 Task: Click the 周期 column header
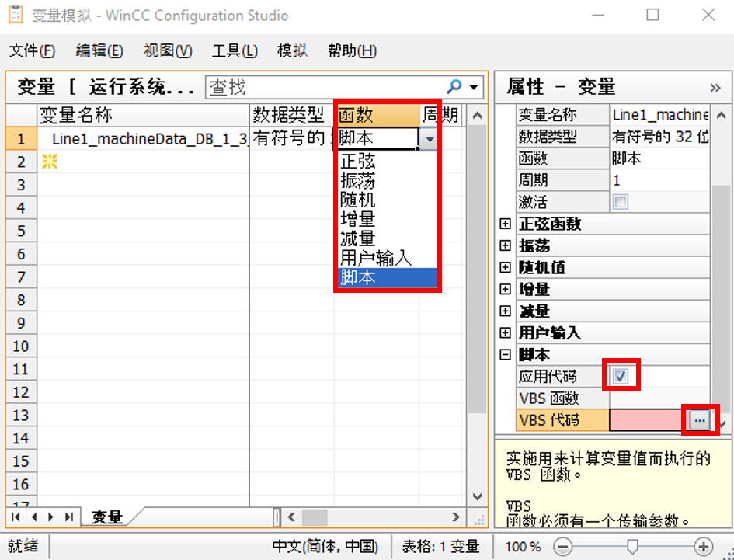(x=440, y=115)
